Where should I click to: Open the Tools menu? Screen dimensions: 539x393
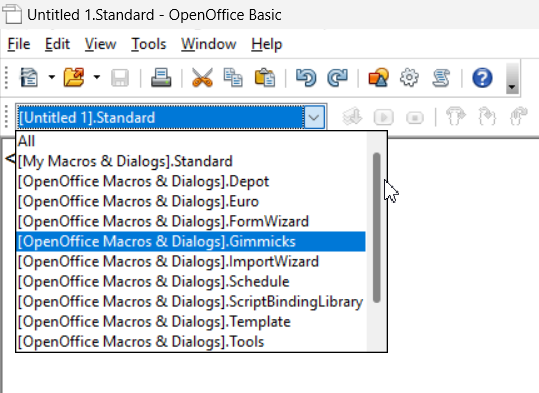(x=149, y=44)
